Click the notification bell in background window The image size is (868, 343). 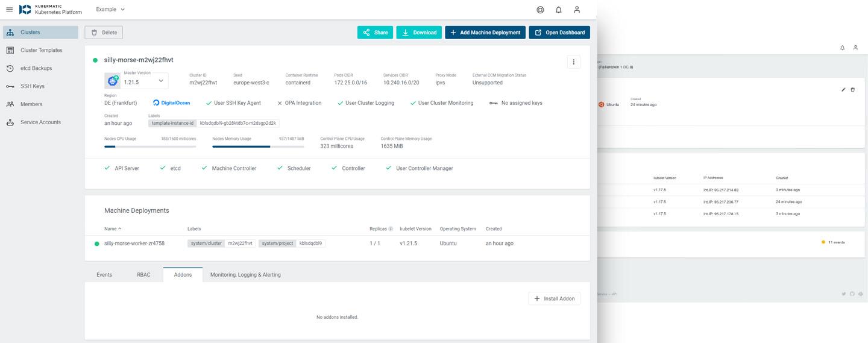pyautogui.click(x=842, y=48)
